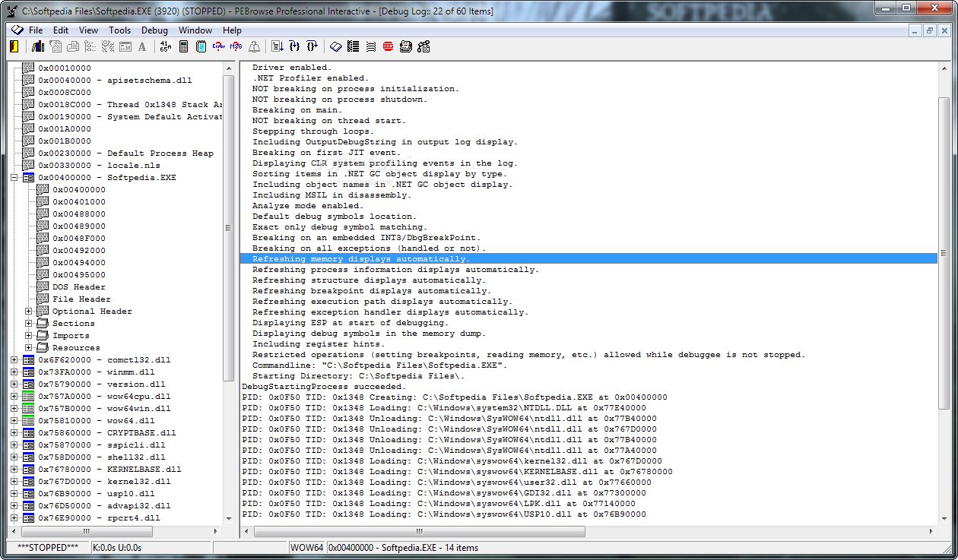958x560 pixels.
Task: Click the red stop sign toolbar icon
Action: pos(389,46)
